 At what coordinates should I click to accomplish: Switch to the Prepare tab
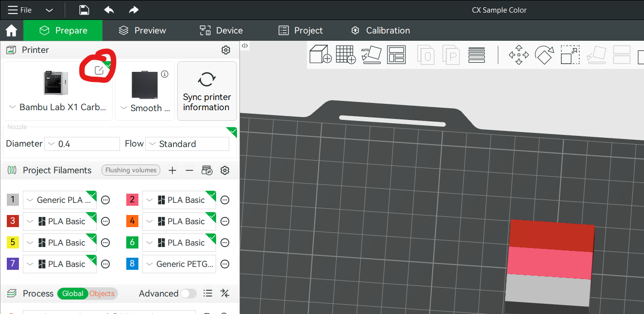pos(63,31)
